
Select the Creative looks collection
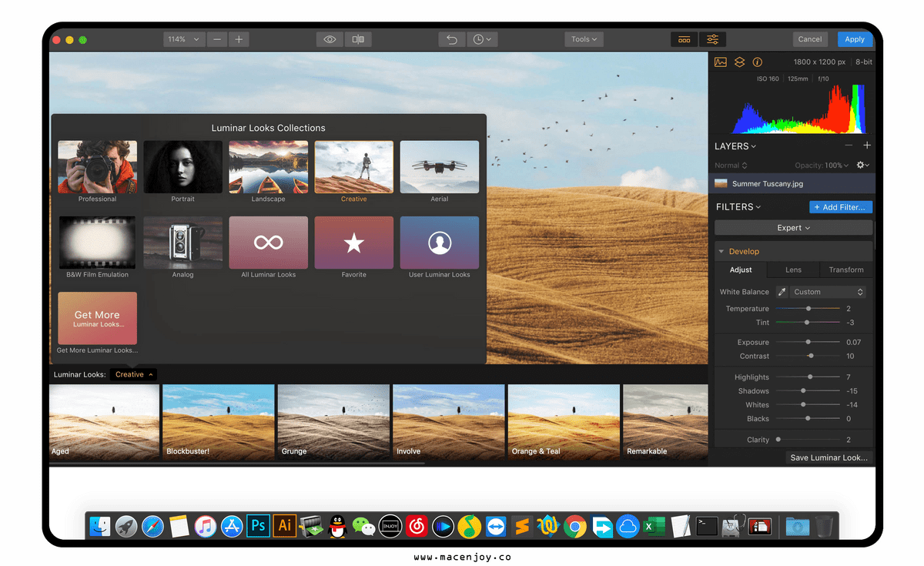354,167
